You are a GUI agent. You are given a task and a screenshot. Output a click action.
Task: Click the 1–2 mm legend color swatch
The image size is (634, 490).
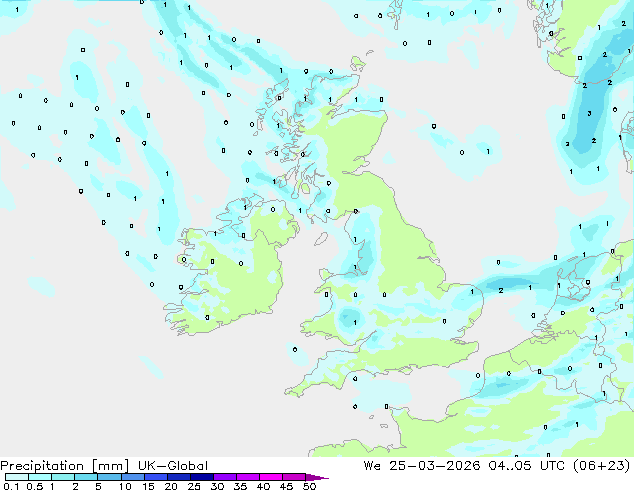click(63, 477)
